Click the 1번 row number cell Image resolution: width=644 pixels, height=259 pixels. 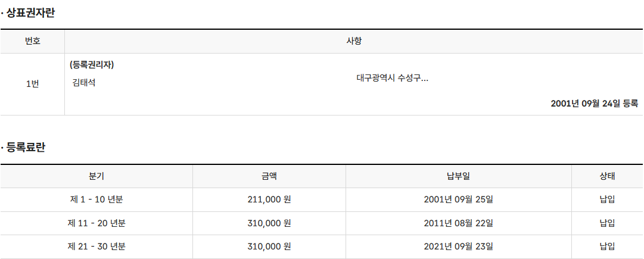32,84
